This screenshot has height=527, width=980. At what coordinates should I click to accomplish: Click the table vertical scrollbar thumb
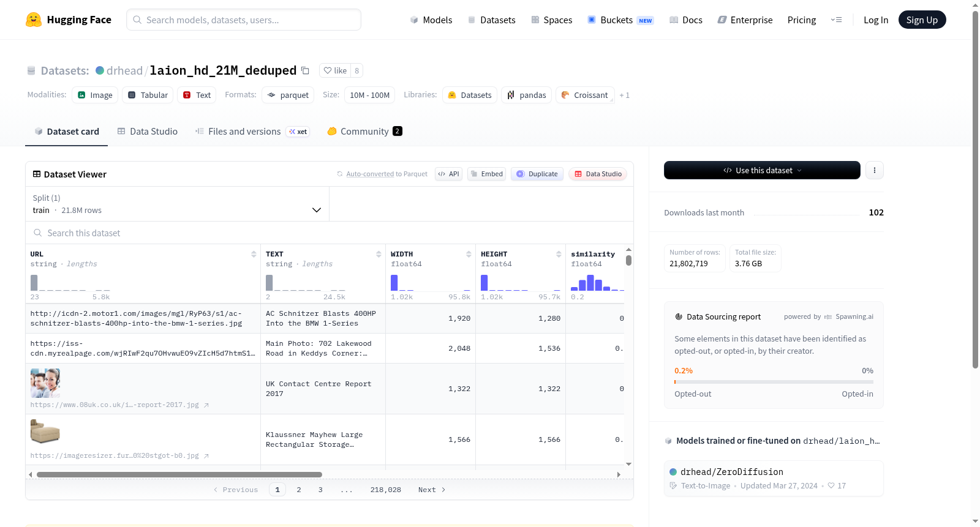point(628,260)
